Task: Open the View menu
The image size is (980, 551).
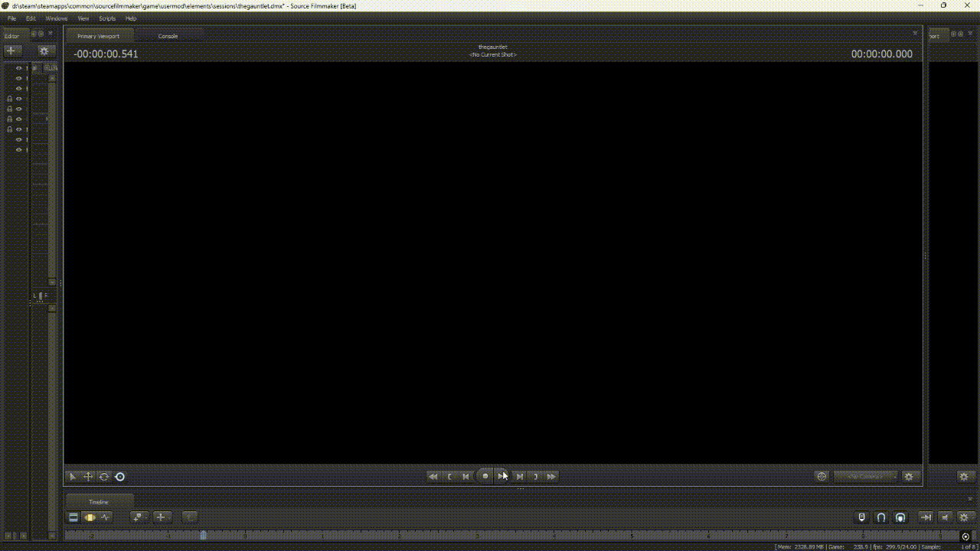Action: point(83,18)
